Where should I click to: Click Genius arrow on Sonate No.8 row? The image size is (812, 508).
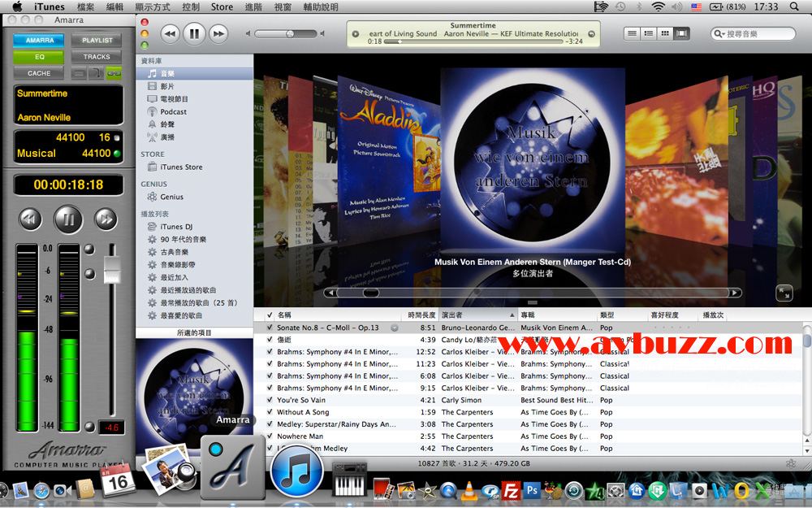pos(395,328)
